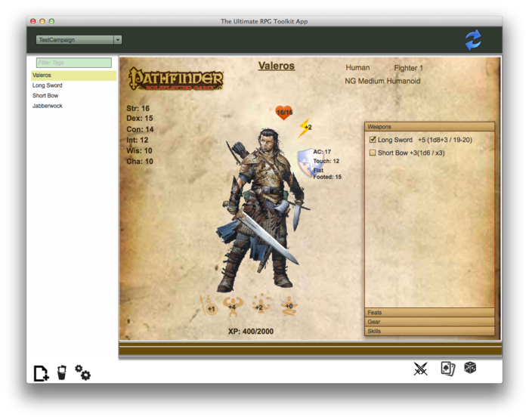Click the Valeros character name heading
The height and width of the screenshot is (420, 529).
[x=277, y=66]
